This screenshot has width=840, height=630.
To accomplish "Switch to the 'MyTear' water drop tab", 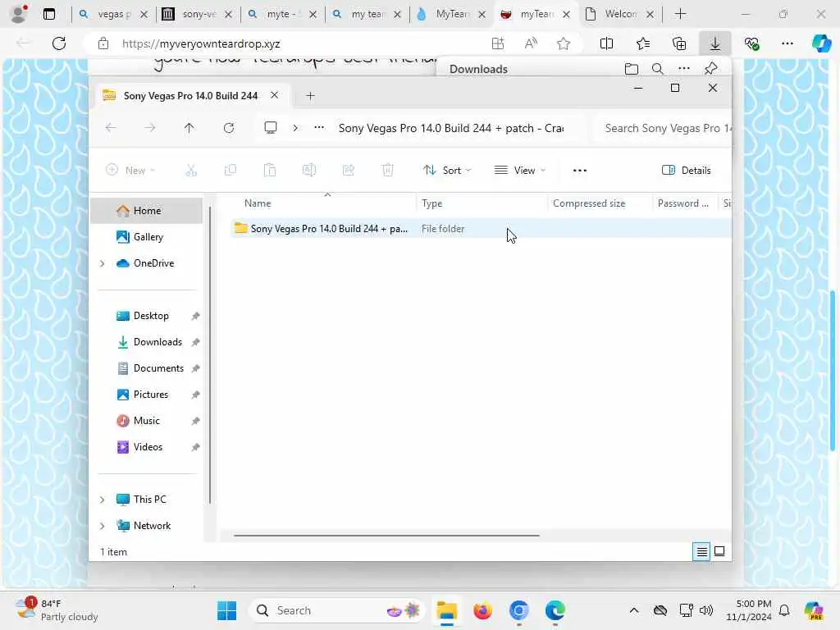I will (450, 14).
